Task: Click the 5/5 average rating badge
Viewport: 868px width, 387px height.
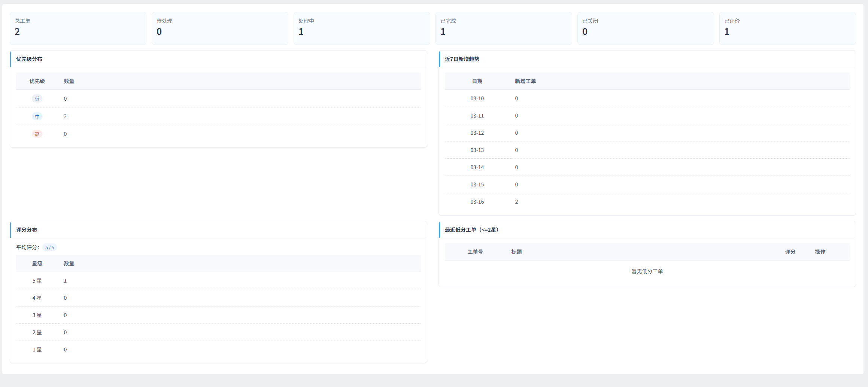Action: tap(49, 247)
